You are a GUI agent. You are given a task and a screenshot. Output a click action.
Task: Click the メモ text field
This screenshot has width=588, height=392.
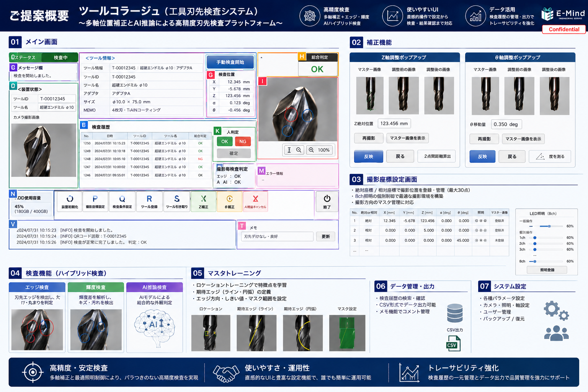pos(277,237)
